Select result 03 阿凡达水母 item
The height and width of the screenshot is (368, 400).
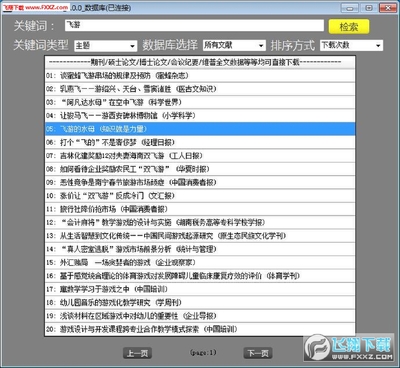click(x=200, y=102)
